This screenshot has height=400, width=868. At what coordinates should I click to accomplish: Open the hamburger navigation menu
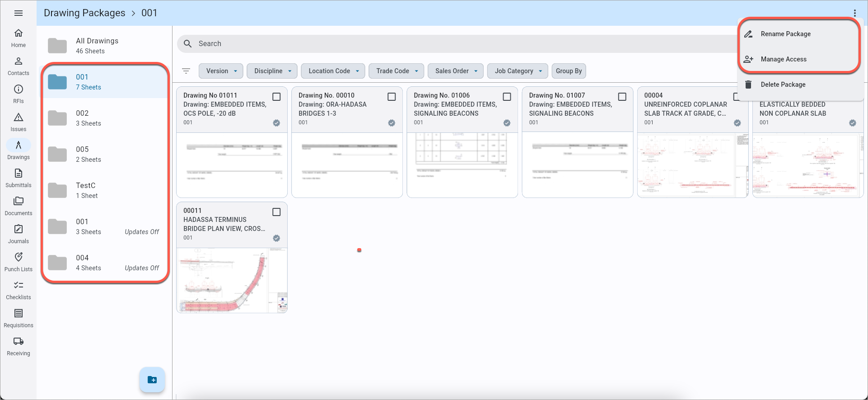19,13
